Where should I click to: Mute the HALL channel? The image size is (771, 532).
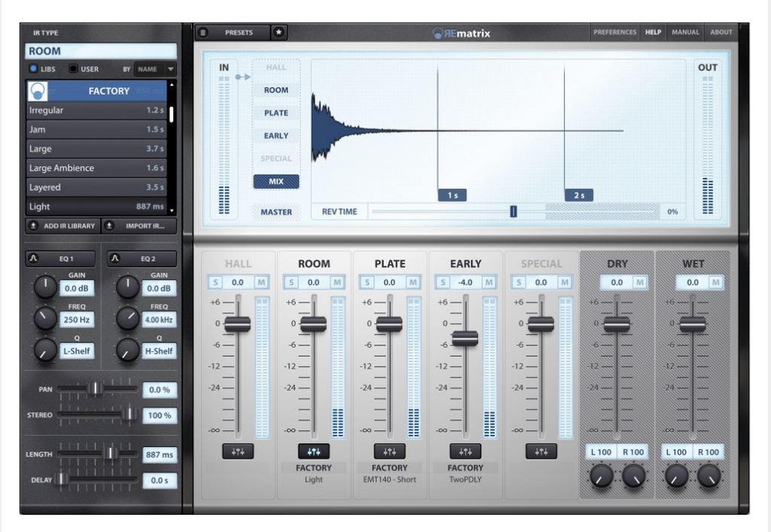[261, 282]
